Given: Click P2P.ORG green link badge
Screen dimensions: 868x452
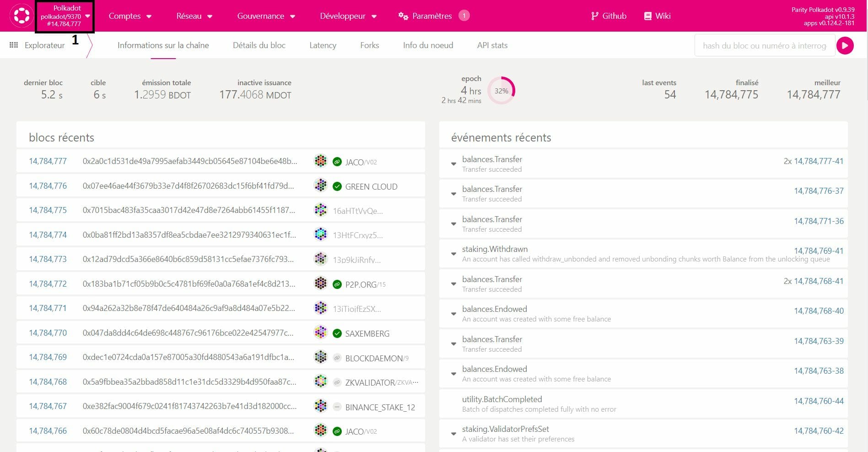Looking at the screenshot, I should point(337,284).
